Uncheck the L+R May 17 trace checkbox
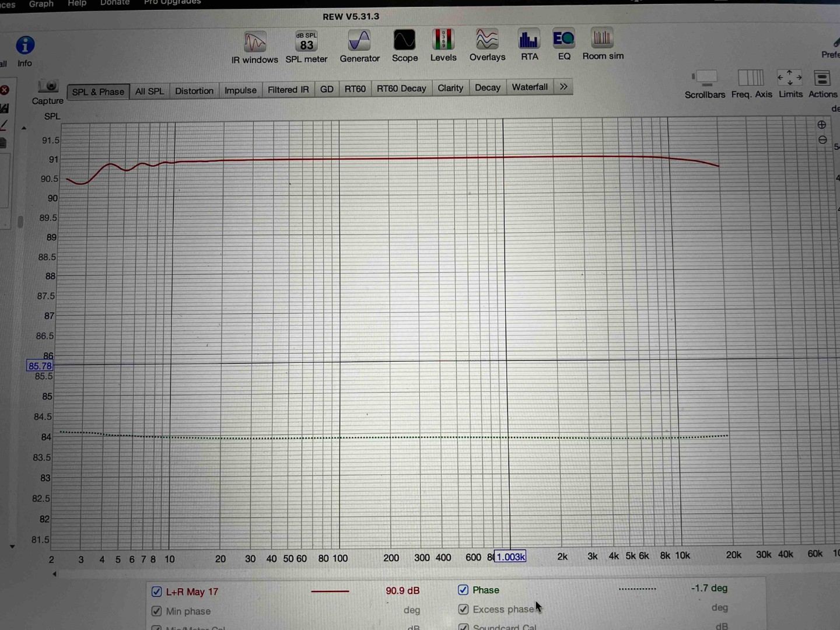Viewport: 840px width, 630px height. pos(156,591)
